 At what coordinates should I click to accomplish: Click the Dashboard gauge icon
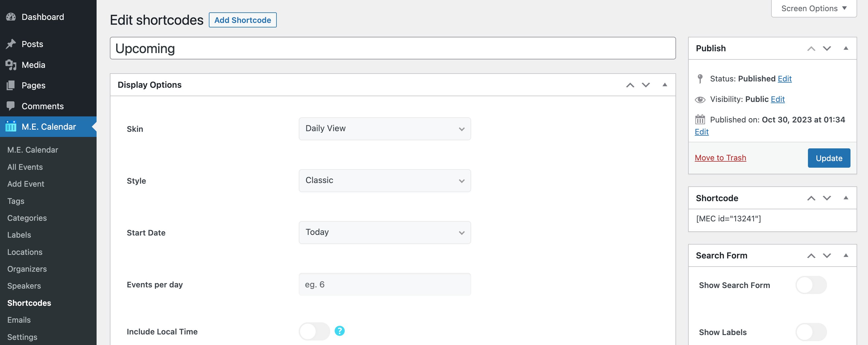[x=11, y=17]
